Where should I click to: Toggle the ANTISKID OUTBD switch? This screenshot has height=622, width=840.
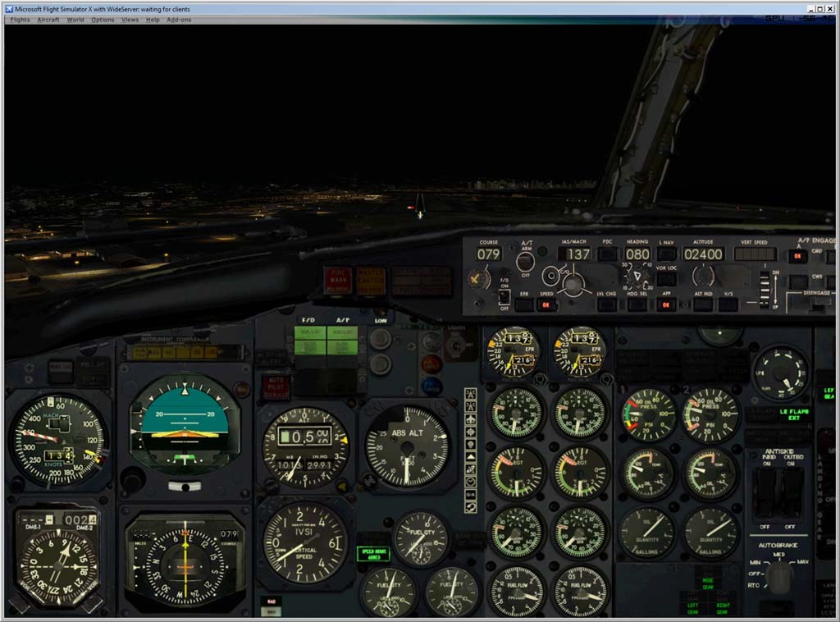point(791,493)
